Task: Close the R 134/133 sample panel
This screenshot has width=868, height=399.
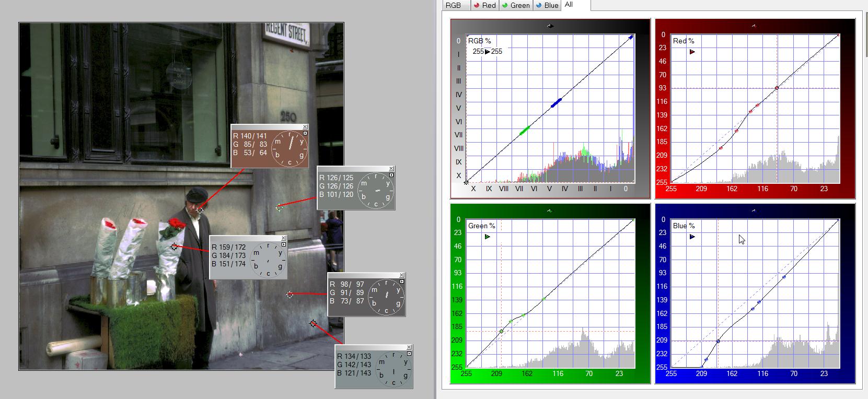Action: point(409,347)
